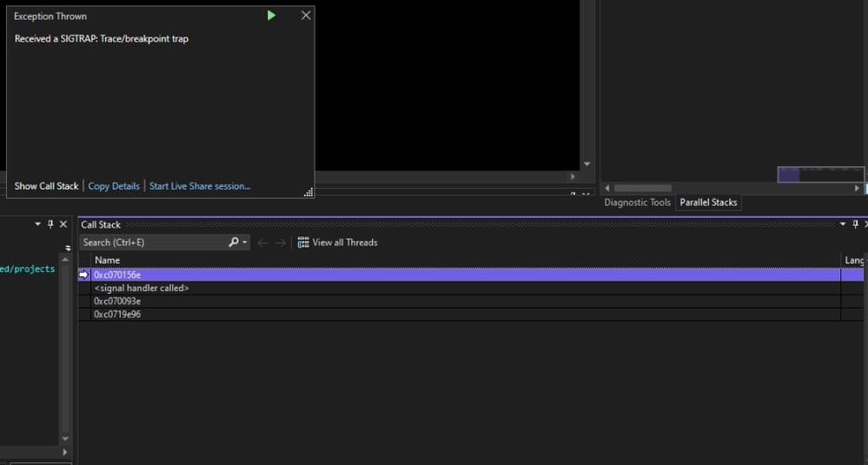Click View all Threads button
This screenshot has width=868, height=465.
click(338, 242)
